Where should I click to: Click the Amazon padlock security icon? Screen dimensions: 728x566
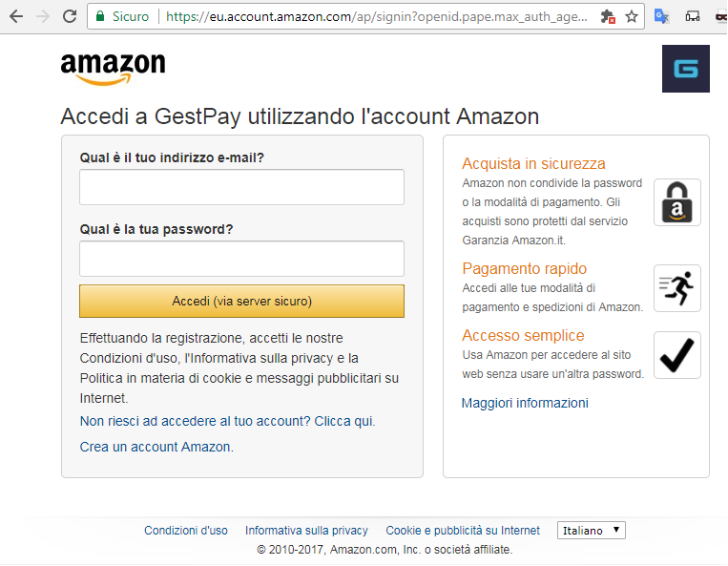[677, 202]
